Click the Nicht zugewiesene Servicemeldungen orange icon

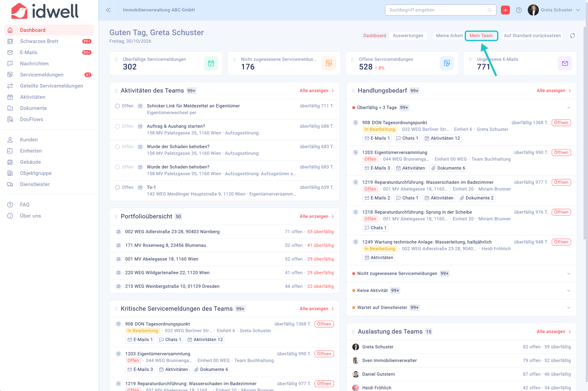point(329,63)
